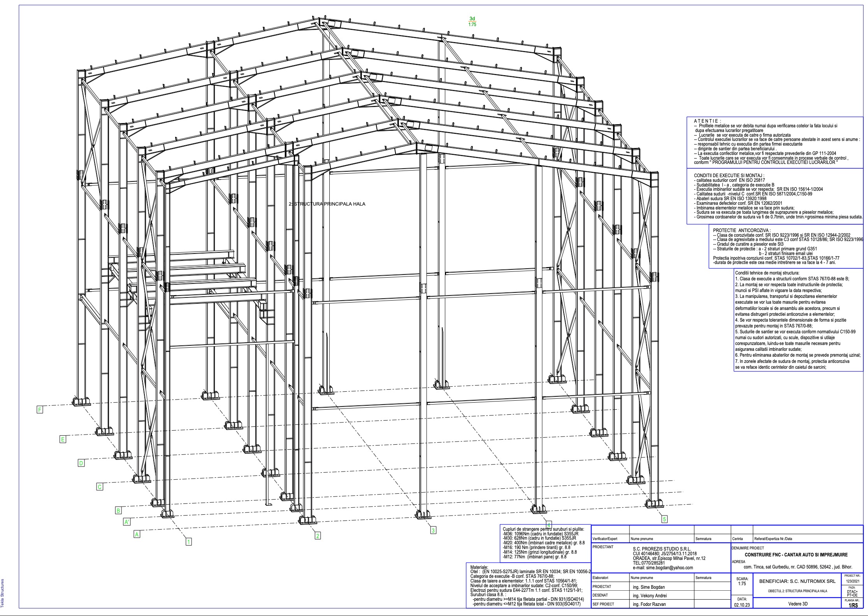The width and height of the screenshot is (868, 616).
Task: Click the ing. Fodor Razvan name cell
Action: [649, 604]
